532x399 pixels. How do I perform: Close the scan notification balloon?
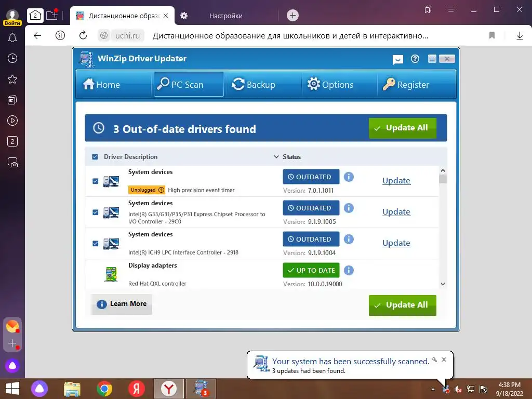point(444,360)
